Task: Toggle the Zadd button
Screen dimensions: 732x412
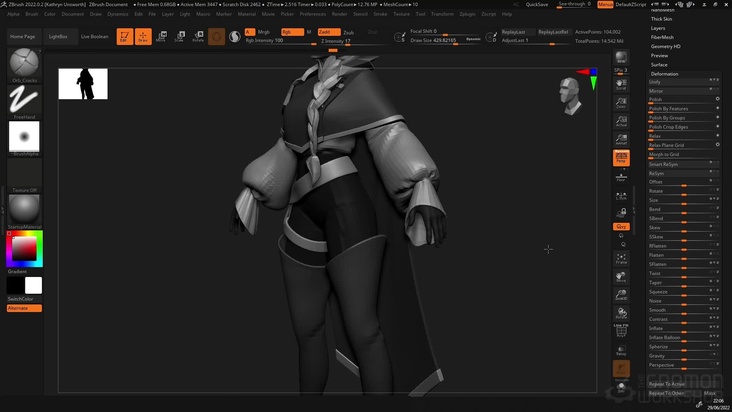Action: coord(329,32)
